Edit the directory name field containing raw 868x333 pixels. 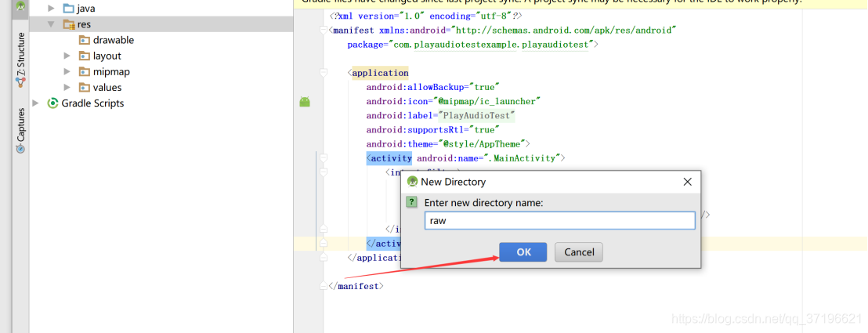tap(559, 220)
